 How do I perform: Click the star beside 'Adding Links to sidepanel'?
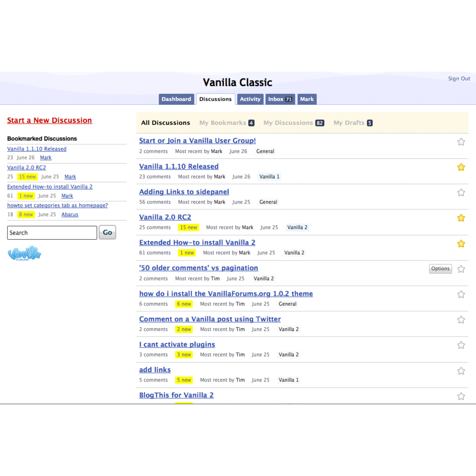click(x=461, y=192)
